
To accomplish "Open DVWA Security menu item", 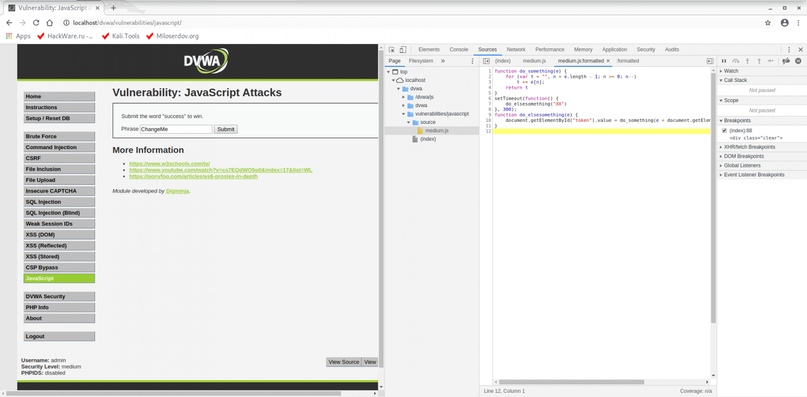I will point(59,297).
